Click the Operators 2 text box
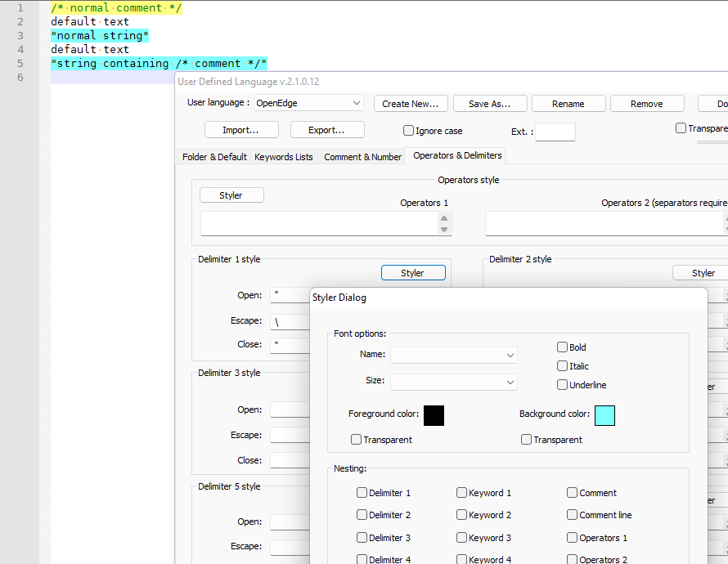The width and height of the screenshot is (728, 564). click(x=605, y=224)
